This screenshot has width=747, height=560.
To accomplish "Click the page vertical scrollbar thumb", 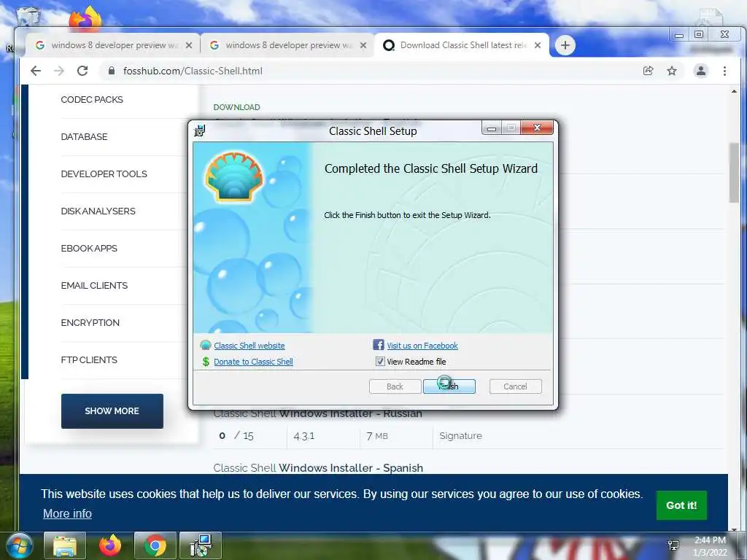I will pos(734,173).
